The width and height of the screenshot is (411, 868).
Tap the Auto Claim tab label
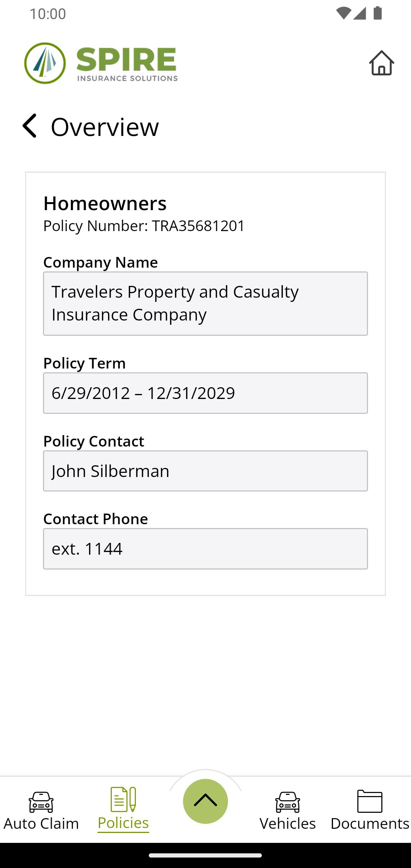coord(41,823)
